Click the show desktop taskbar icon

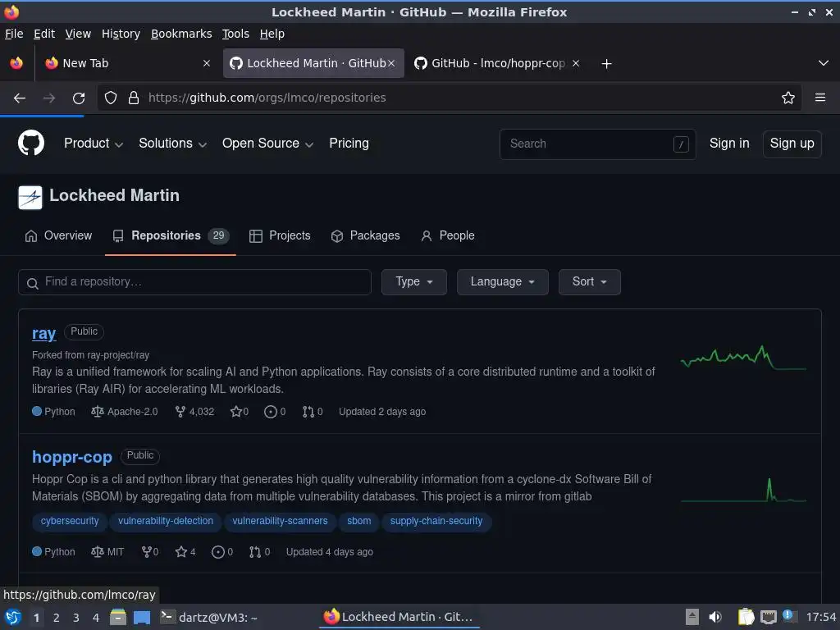[142, 617]
